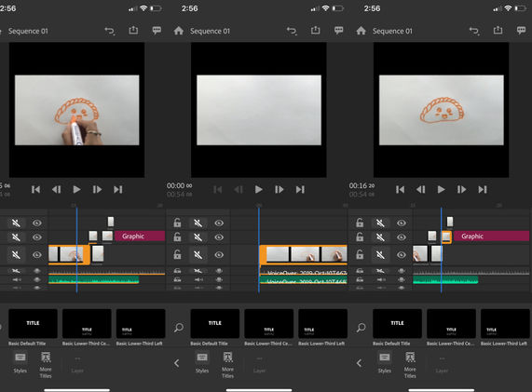This screenshot has height=392, width=532.
Task: Select Basic Lower-Third Left thumbnail in the left screen
Action: pyautogui.click(x=141, y=323)
